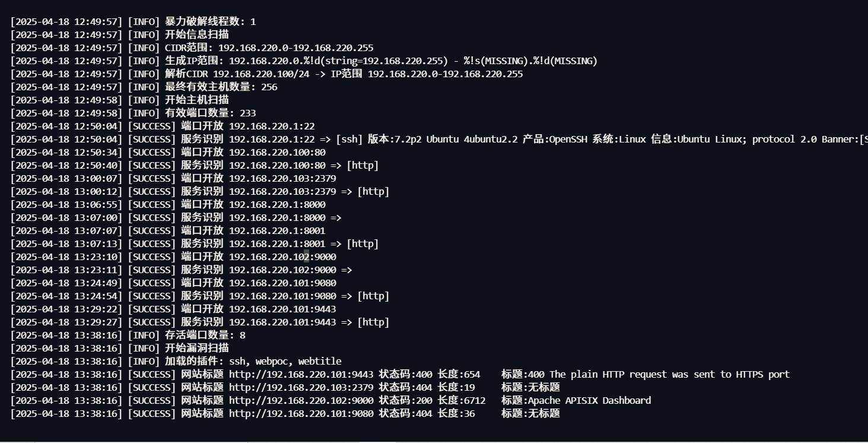Click the 192.168.220.100:80 open port entry
Viewport: 868px width, 443px height.
click(277, 152)
